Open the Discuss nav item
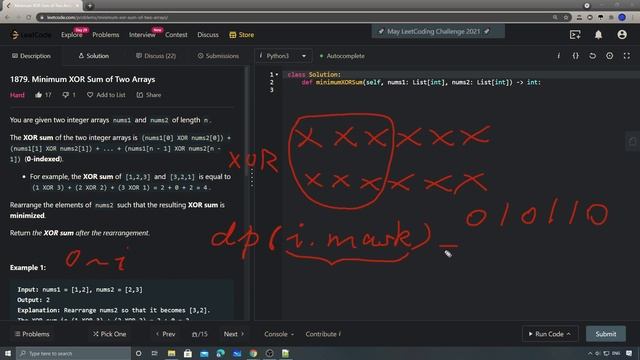The width and height of the screenshot is (640, 360). coord(208,35)
